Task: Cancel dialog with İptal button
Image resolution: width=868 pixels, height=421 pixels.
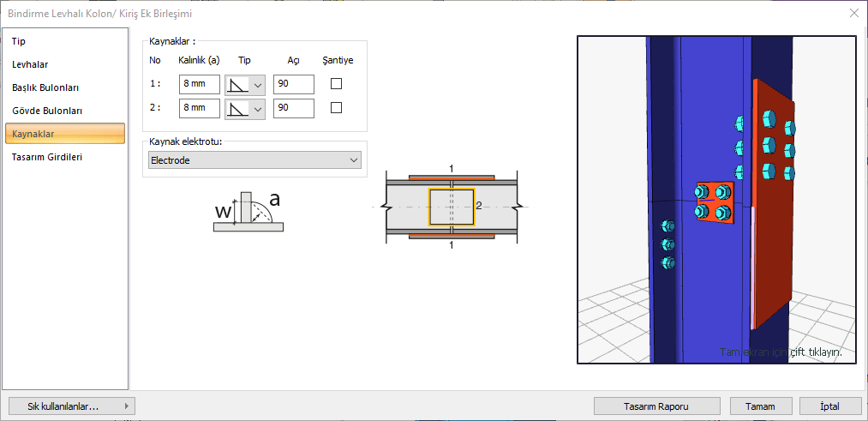Action: tap(829, 406)
